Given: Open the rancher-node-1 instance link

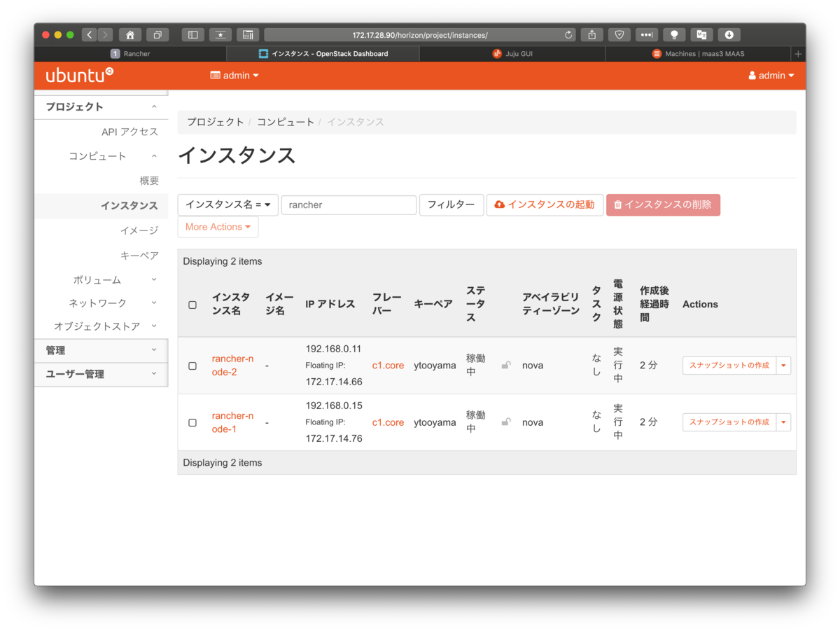Looking at the screenshot, I should [x=232, y=422].
